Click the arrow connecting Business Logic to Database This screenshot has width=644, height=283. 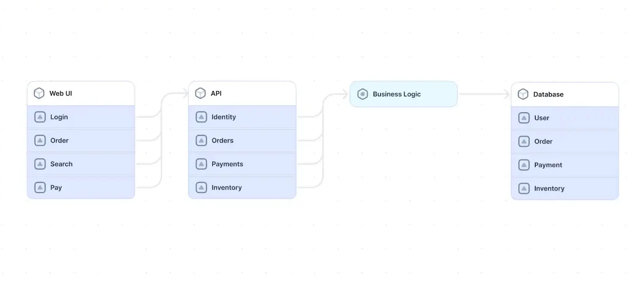(x=484, y=94)
